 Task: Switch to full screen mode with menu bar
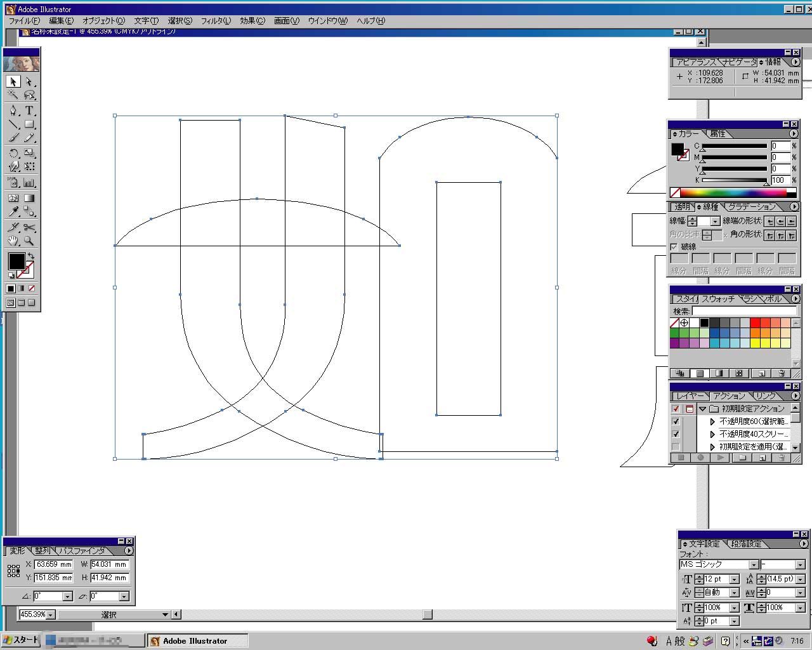[21, 303]
